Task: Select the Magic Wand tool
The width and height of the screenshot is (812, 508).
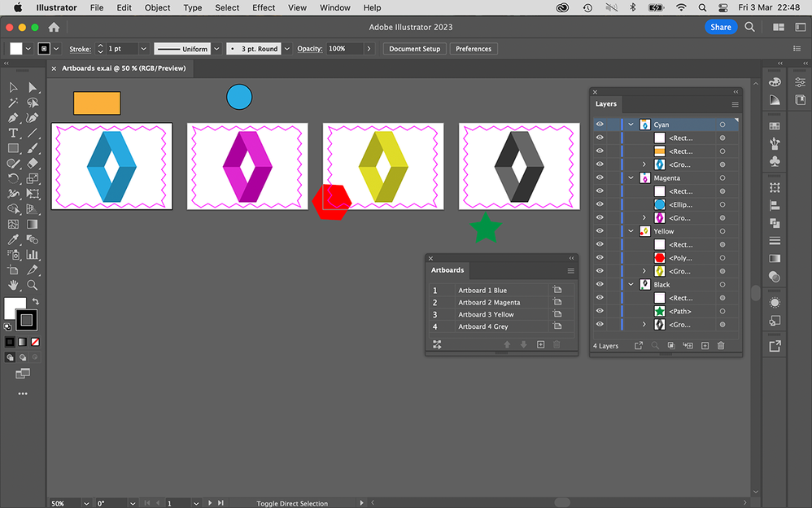Action: 13,103
